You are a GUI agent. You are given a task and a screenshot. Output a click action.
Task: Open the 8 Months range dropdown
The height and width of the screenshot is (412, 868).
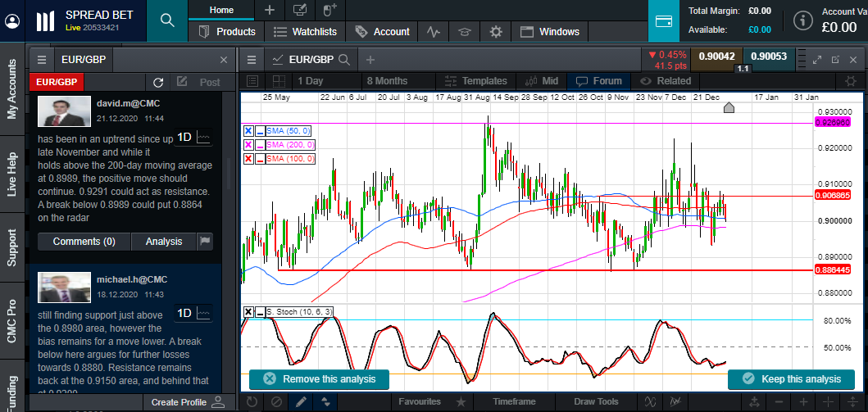387,81
